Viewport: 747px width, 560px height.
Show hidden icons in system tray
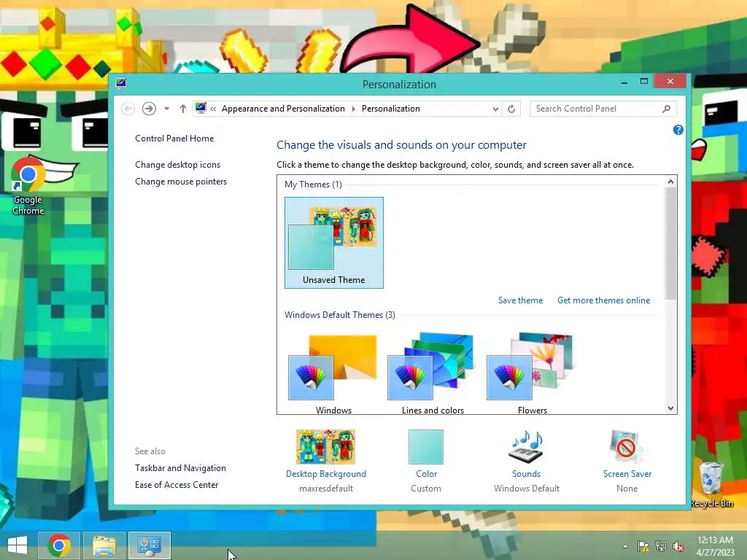(x=625, y=546)
